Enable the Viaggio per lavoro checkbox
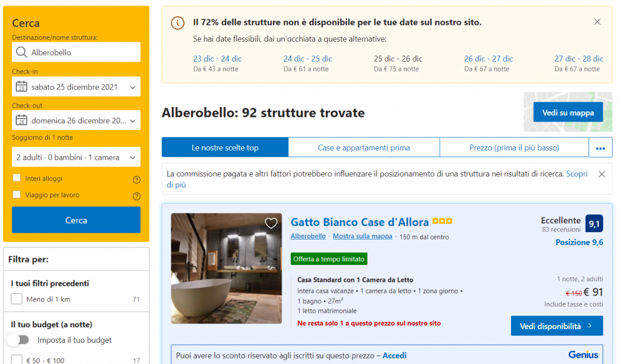This screenshot has height=364, width=620. click(x=17, y=195)
